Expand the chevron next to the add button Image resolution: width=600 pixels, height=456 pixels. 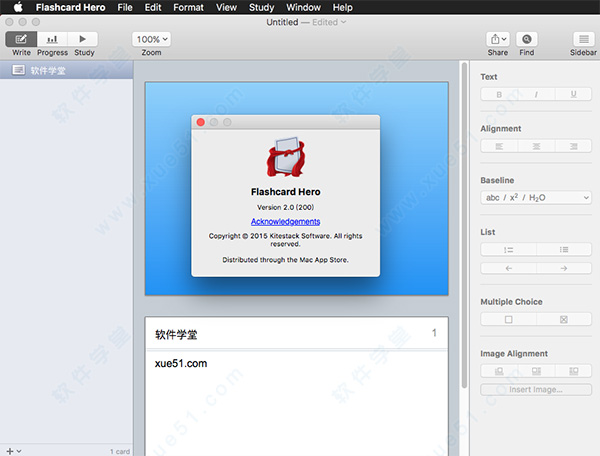[x=19, y=451]
